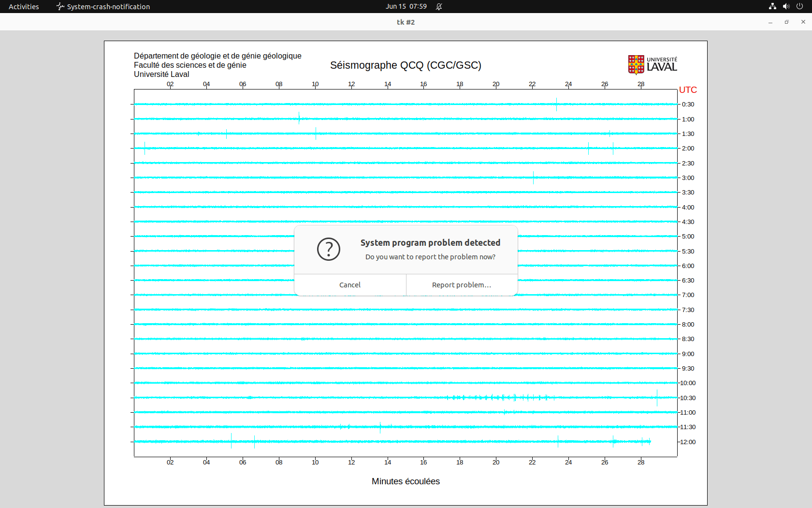
Task: Click the question mark dialog icon
Action: [329, 249]
